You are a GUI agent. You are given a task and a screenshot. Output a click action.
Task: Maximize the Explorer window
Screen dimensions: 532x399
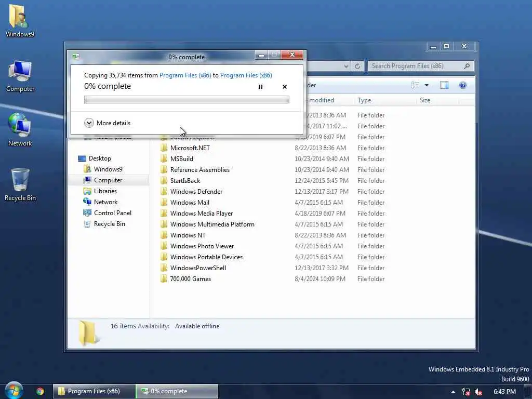click(x=446, y=46)
